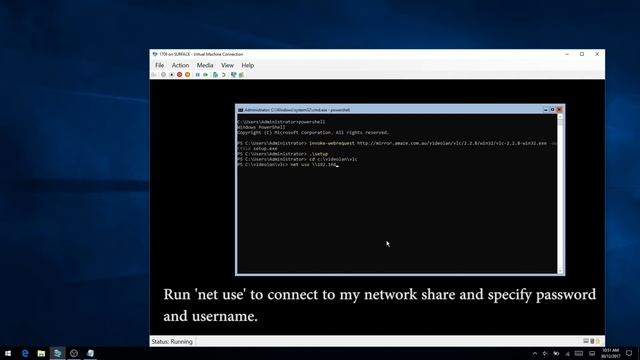This screenshot has height=360, width=640.
Task: Turn off the virtual machine
Action: (172, 75)
